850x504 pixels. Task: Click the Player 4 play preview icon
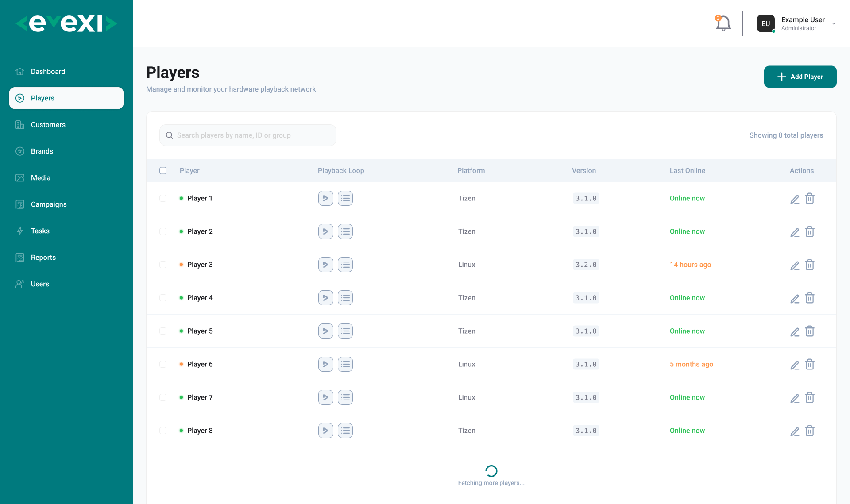pyautogui.click(x=326, y=298)
